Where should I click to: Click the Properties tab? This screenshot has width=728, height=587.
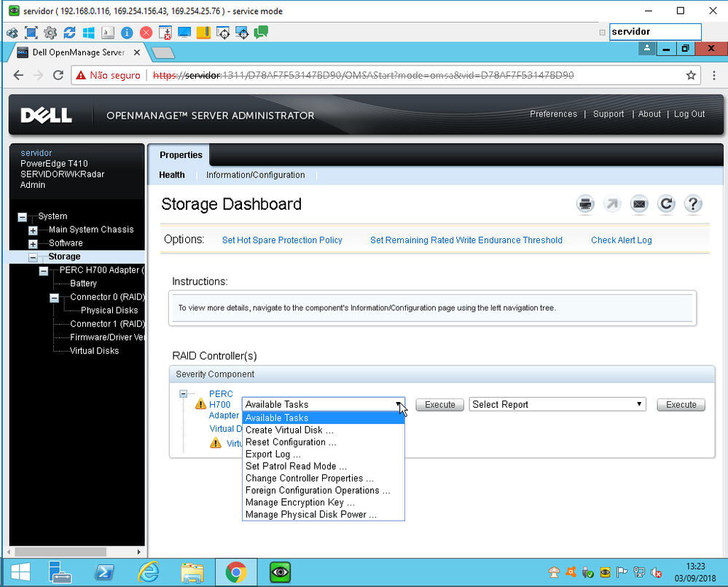pos(181,155)
